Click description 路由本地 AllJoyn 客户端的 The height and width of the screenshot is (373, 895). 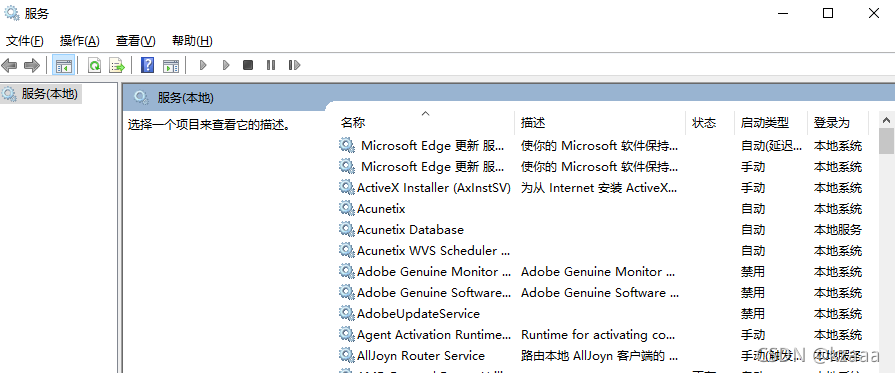coord(599,356)
